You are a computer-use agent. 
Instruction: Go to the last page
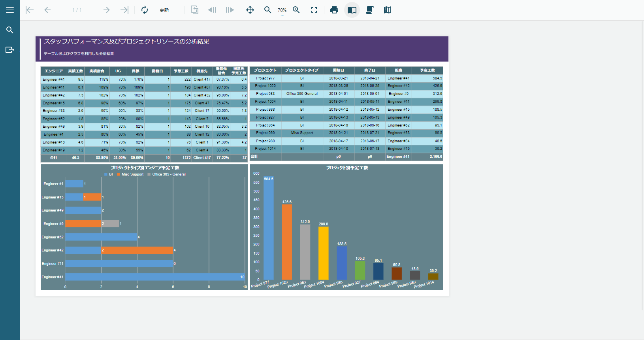[x=124, y=10]
